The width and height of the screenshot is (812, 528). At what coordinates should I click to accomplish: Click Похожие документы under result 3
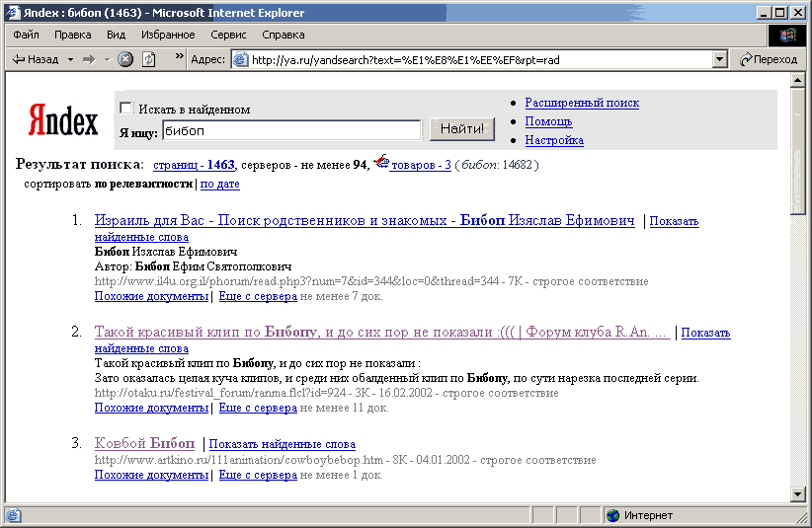coord(152,475)
